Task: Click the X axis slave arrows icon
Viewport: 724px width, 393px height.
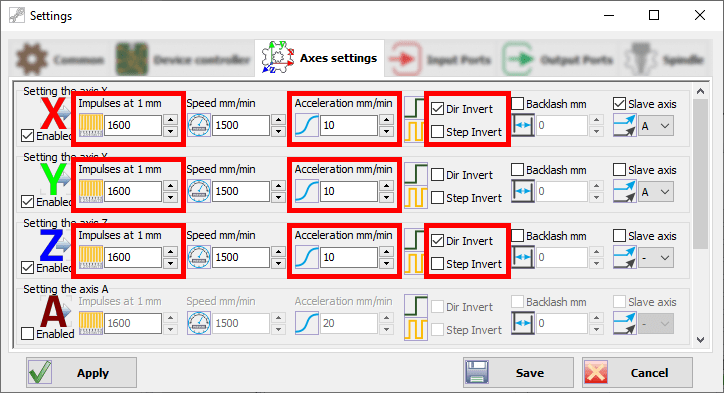Action: [x=625, y=125]
